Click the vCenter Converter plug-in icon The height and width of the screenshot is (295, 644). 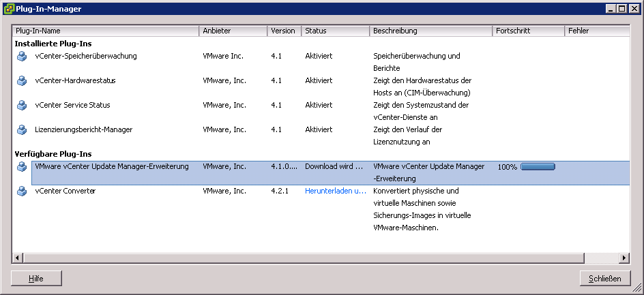[22, 191]
